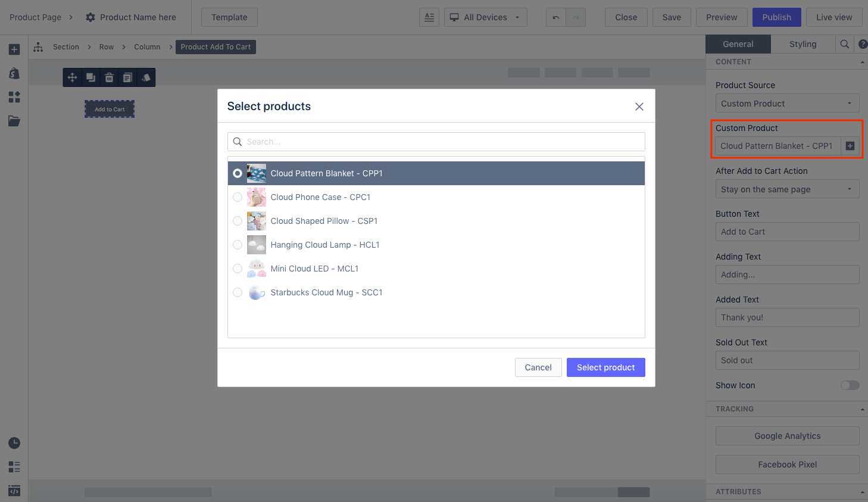
Task: Click the Added Text input field
Action: (787, 317)
